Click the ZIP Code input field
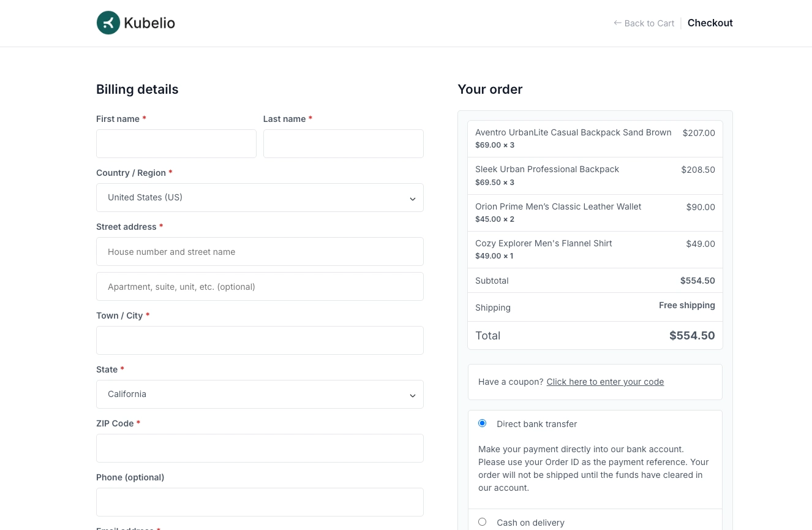Viewport: 812px width, 530px height. 260,448
